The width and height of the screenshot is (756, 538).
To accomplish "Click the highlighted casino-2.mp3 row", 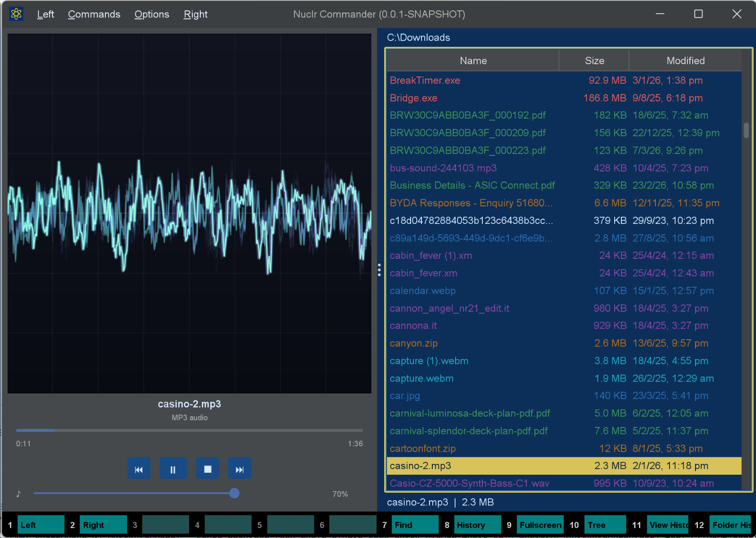I will tap(564, 466).
